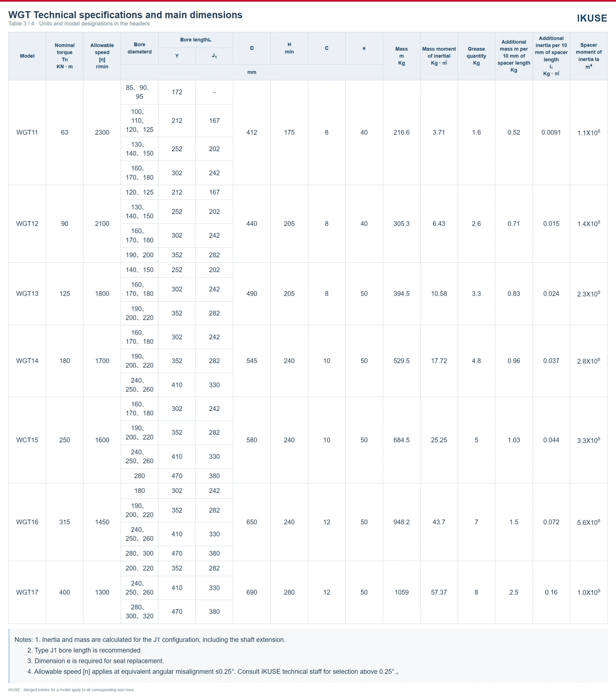The width and height of the screenshot is (616, 699).
Task: Click the Allowable speed column header
Action: [x=102, y=56]
